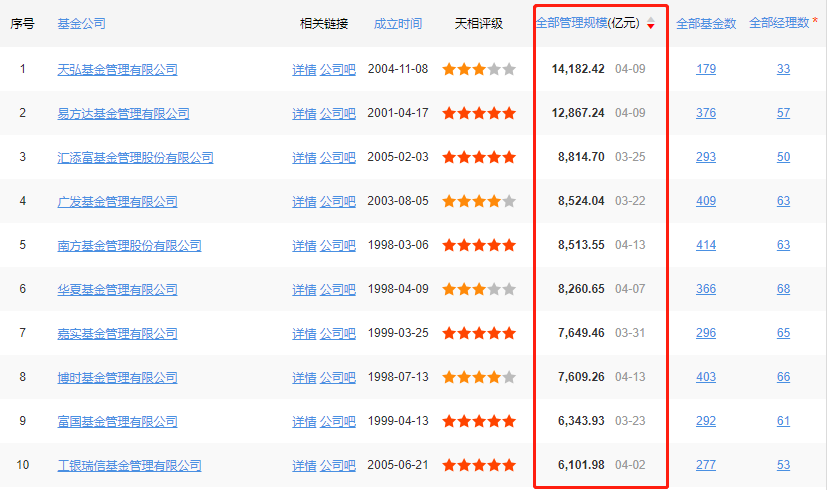Sort by 全部管理规模 arrow icon
Image resolution: width=829 pixels, height=490 pixels.
(x=651, y=23)
